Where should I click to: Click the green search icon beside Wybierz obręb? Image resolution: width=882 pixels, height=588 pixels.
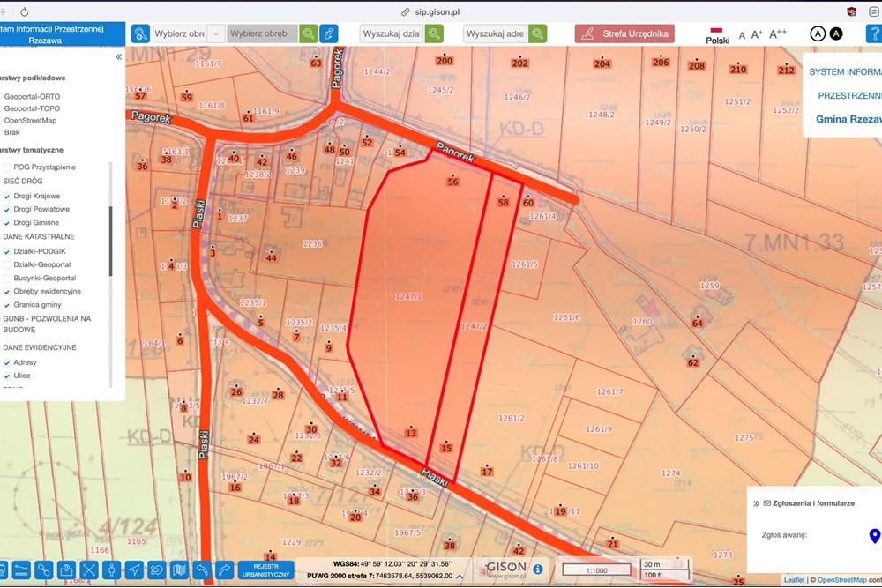coord(308,33)
